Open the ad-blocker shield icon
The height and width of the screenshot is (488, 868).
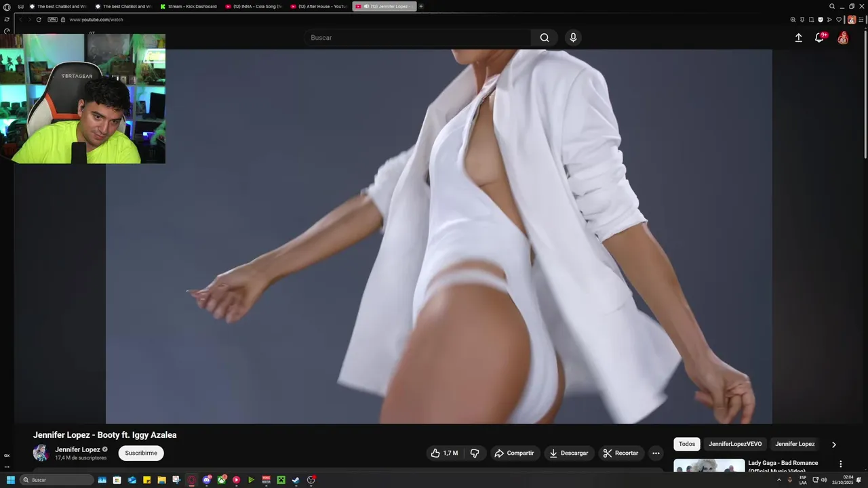click(821, 20)
